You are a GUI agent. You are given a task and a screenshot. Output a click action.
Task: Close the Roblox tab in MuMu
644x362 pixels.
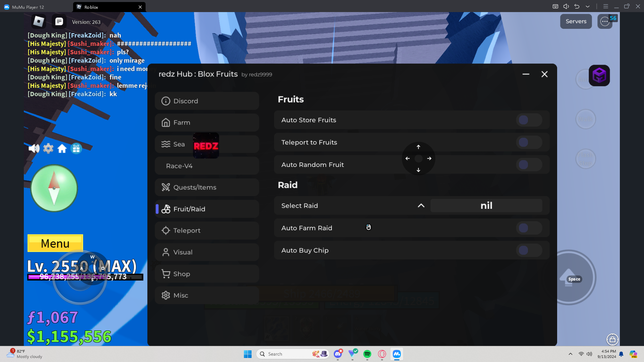(140, 7)
